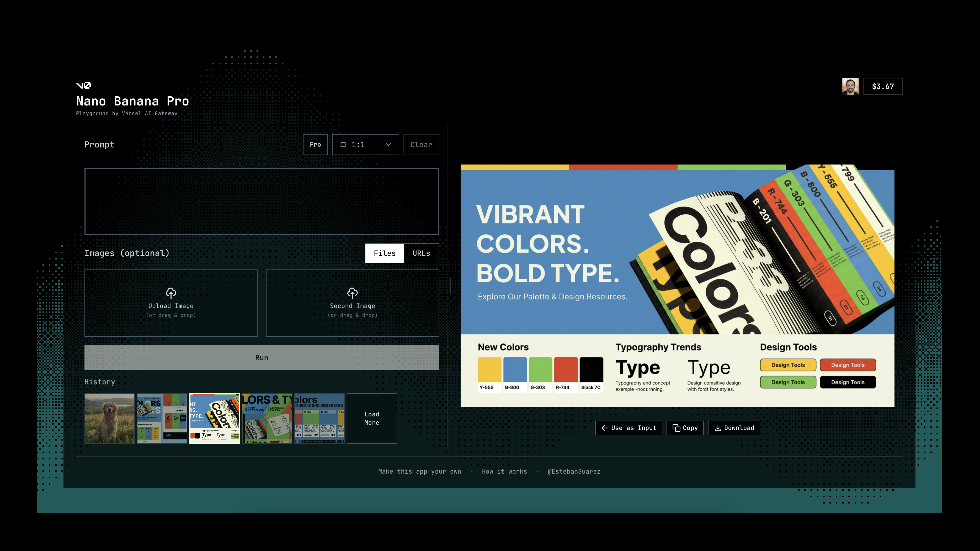The width and height of the screenshot is (980, 551).
Task: Switch image source mode to URLs
Action: coord(421,253)
